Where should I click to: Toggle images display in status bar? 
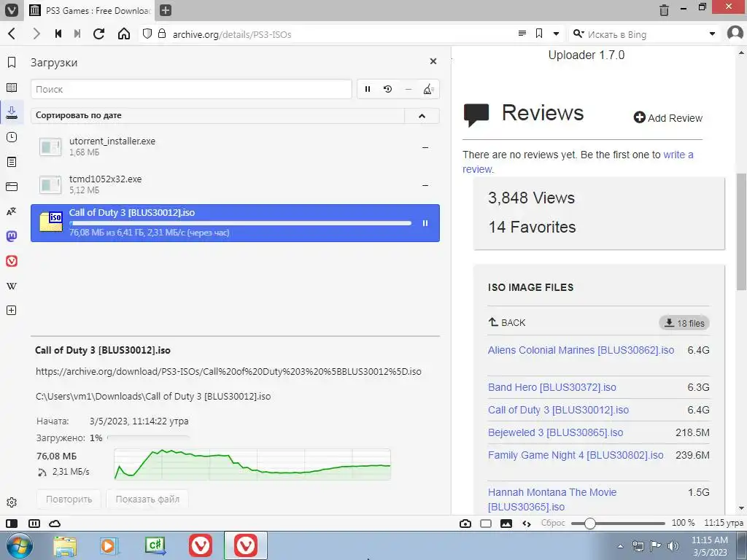pos(506,524)
